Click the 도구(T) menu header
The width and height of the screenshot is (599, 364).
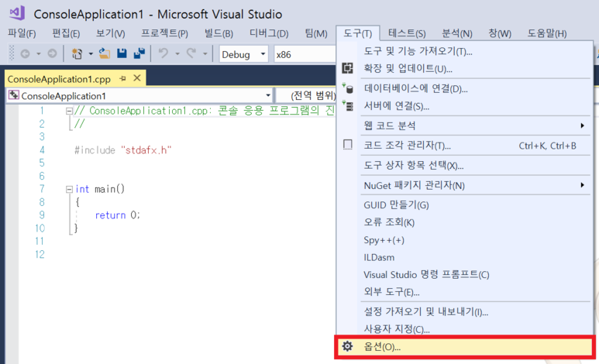[357, 33]
